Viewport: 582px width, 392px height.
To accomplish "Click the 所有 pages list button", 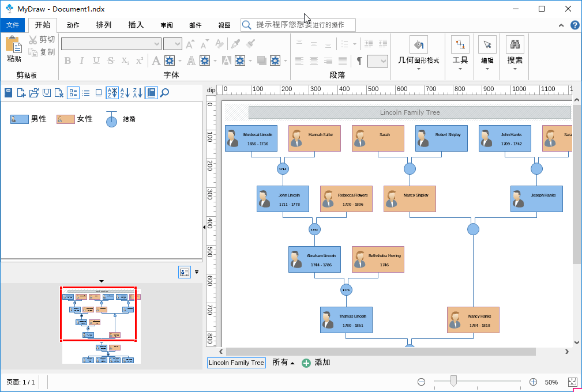I will [x=283, y=363].
